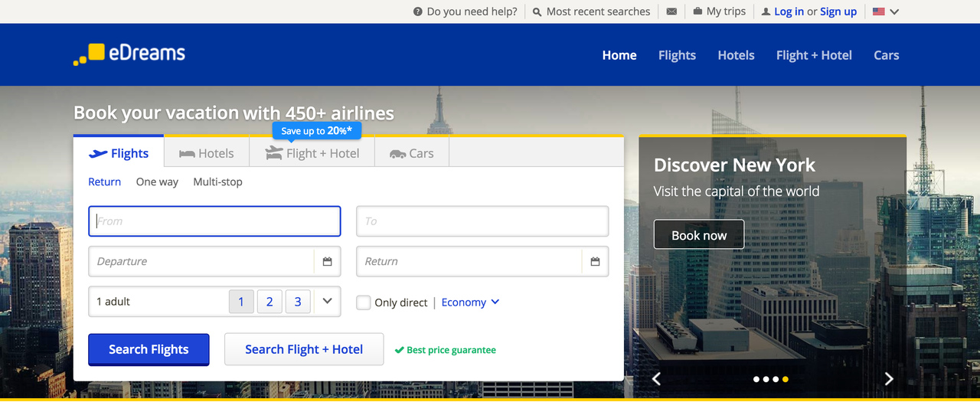
Task: Enable the Only direct checkbox
Action: [364, 302]
